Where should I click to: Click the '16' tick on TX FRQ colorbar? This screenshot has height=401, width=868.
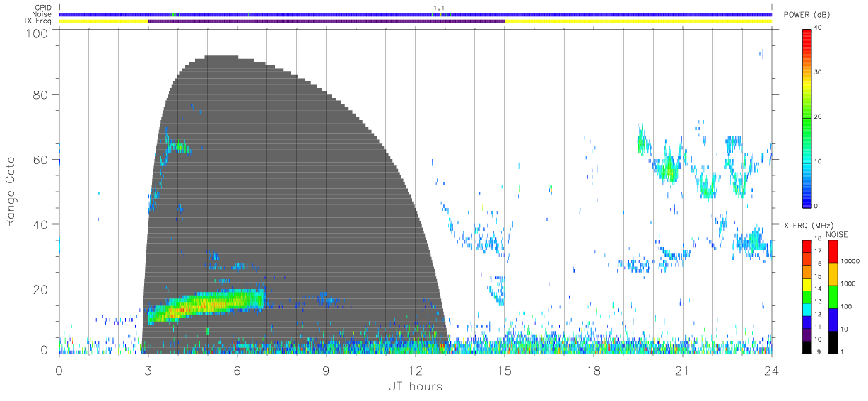coord(819,263)
